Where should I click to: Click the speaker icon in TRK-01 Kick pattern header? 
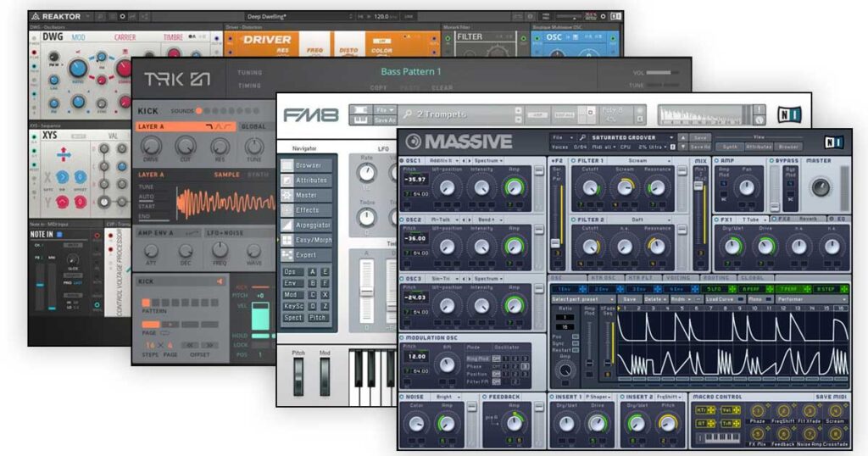pos(220,281)
